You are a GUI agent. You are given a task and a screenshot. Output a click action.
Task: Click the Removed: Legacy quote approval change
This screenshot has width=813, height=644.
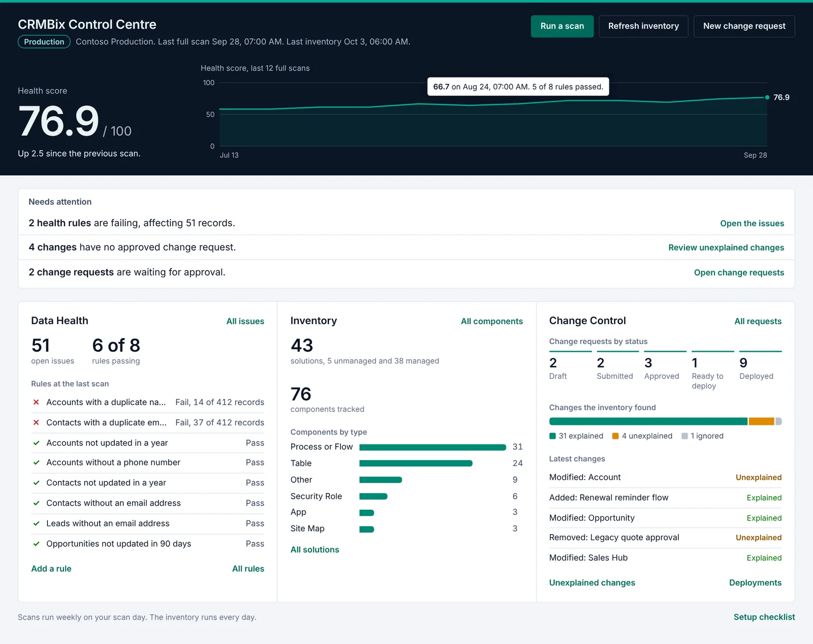coord(665,538)
